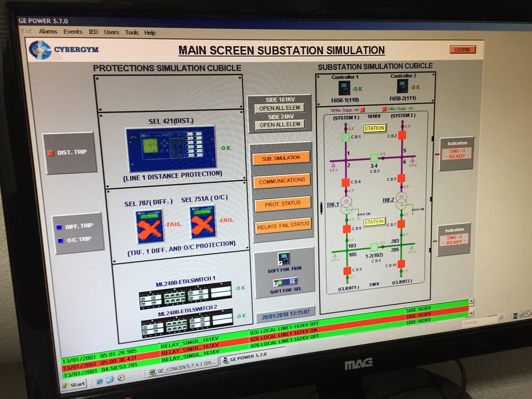This screenshot has height=399, width=532.
Task: Open the PROT. STATUS screen
Action: pyautogui.click(x=283, y=204)
